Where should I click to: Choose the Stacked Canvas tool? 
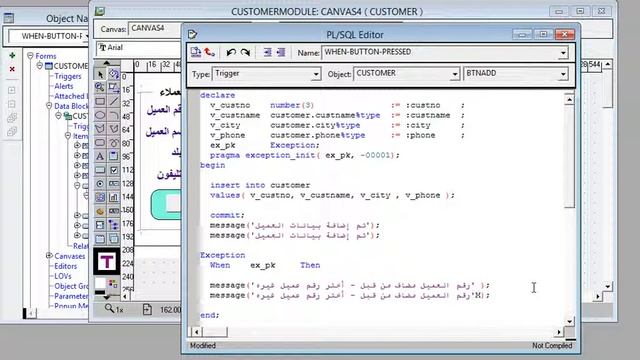coord(113,239)
